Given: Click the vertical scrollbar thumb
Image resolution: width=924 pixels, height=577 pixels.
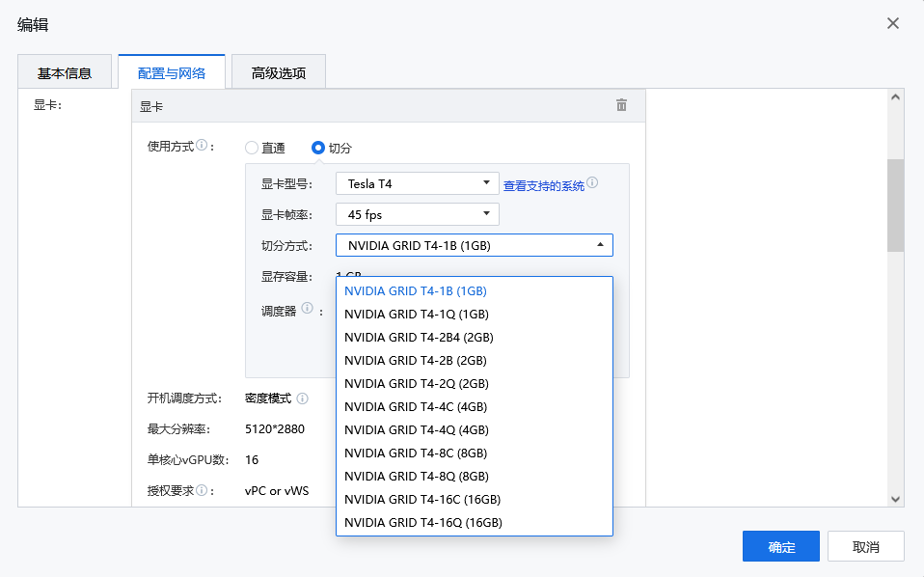Looking at the screenshot, I should 896,206.
